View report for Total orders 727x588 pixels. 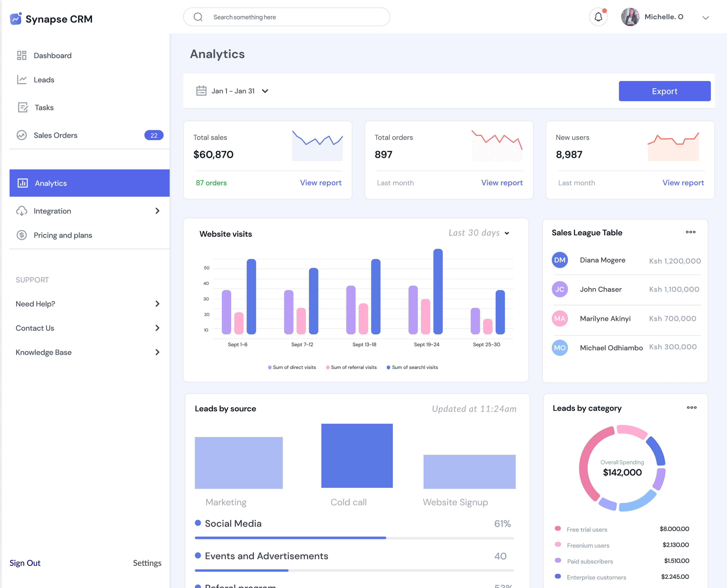click(502, 183)
